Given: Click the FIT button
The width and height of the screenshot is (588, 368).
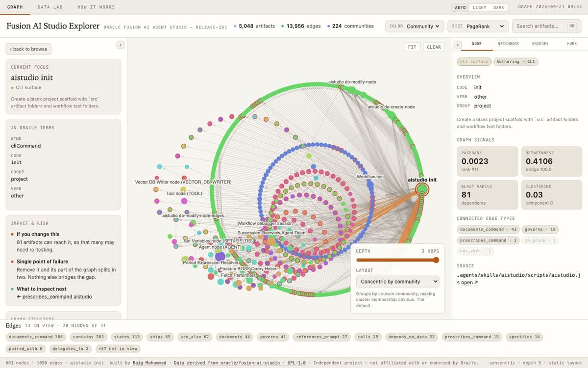Looking at the screenshot, I should click(412, 47).
